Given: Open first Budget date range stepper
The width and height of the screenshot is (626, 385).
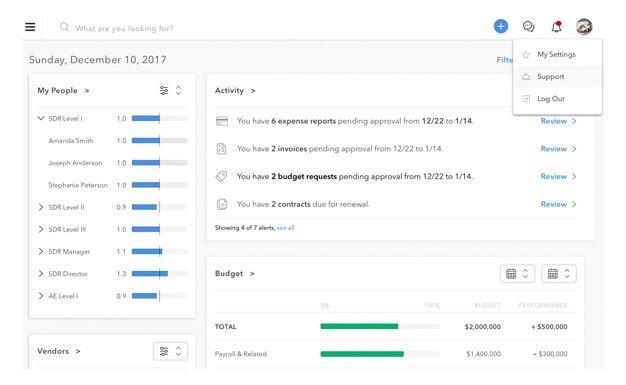Looking at the screenshot, I should (525, 274).
